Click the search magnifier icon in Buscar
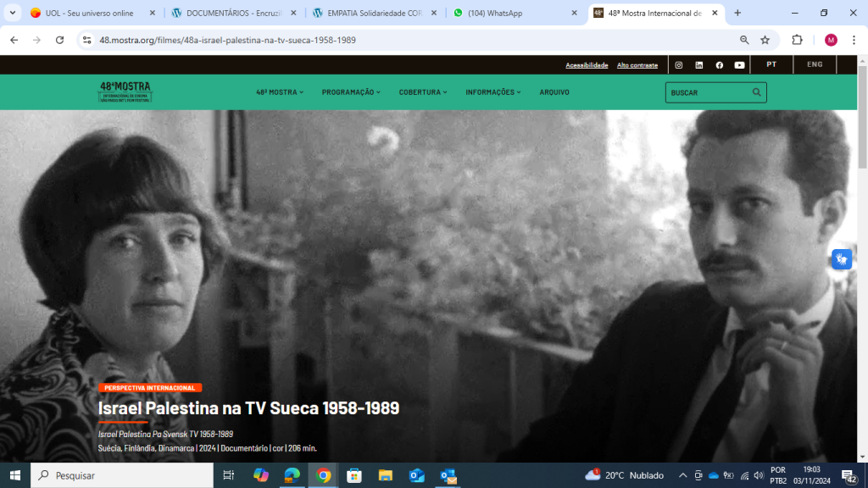868x488 pixels. [x=757, y=92]
